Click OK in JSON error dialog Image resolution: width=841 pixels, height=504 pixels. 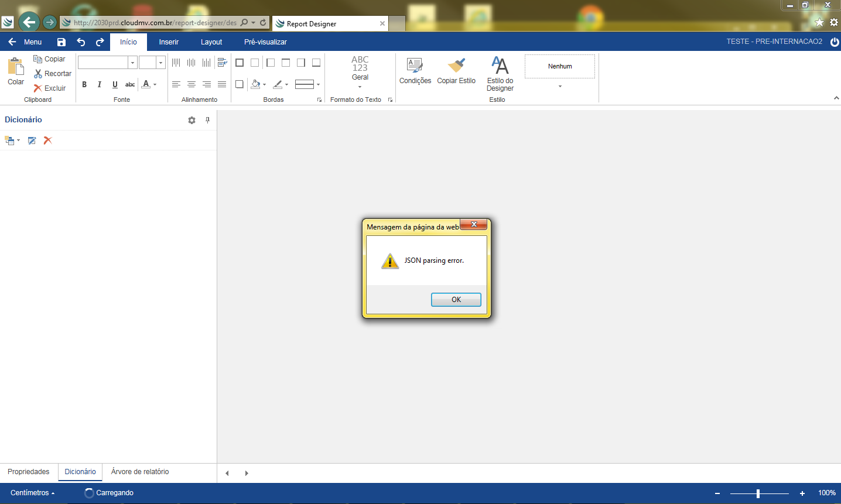point(456,300)
